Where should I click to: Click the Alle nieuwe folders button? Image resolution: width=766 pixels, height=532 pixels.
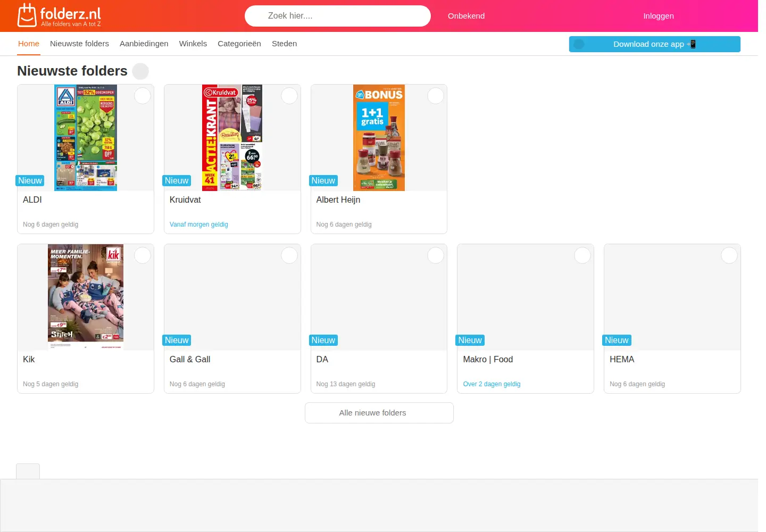tap(379, 413)
